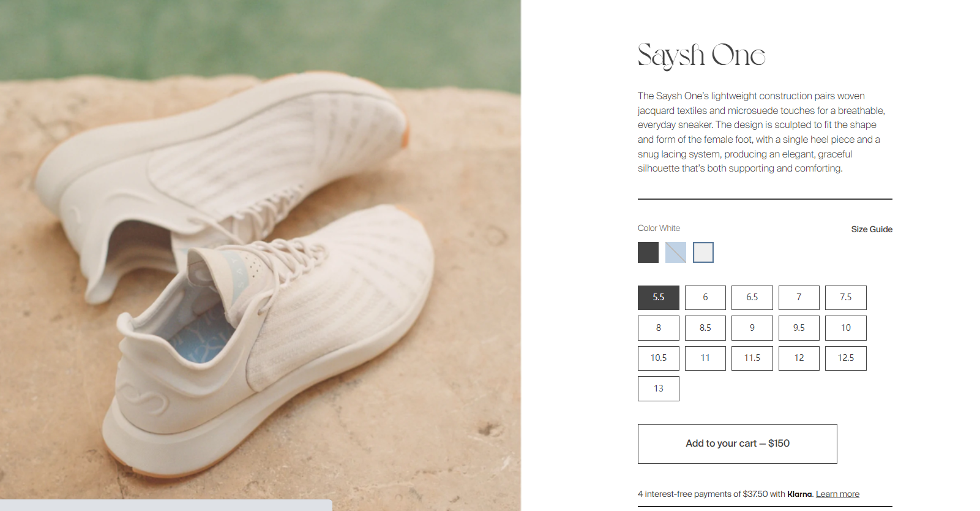Select the white color swatch
The image size is (980, 511).
[703, 252]
